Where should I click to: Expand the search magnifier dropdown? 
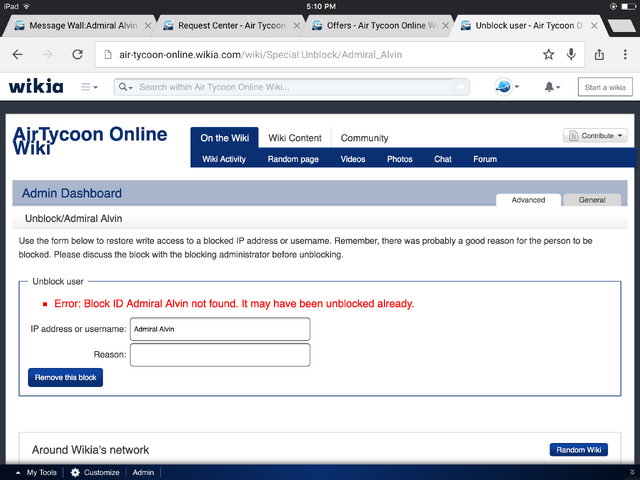(125, 87)
